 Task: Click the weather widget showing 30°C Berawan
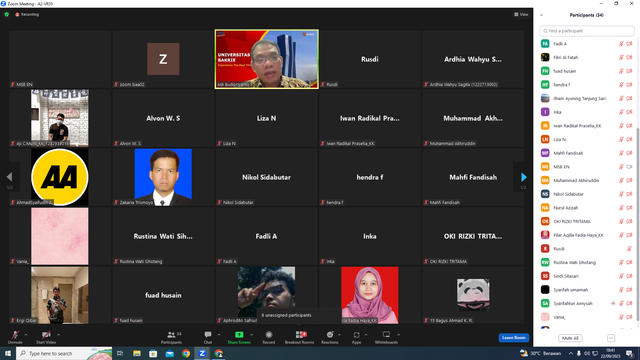pos(540,353)
